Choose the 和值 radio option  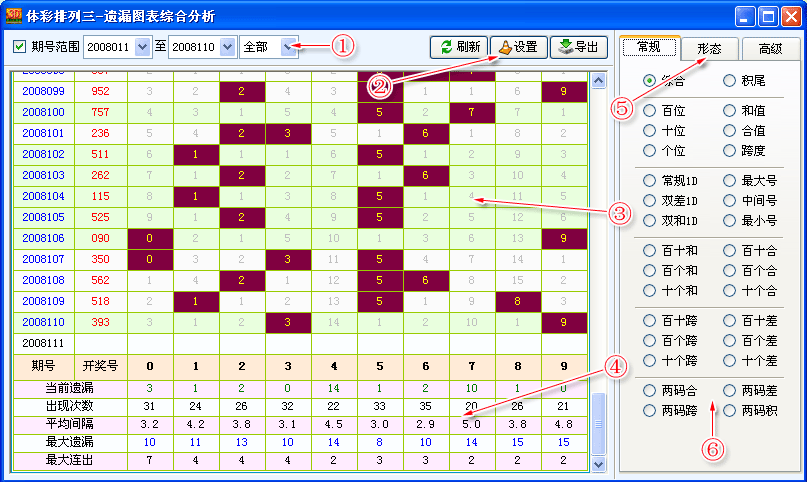(x=730, y=111)
